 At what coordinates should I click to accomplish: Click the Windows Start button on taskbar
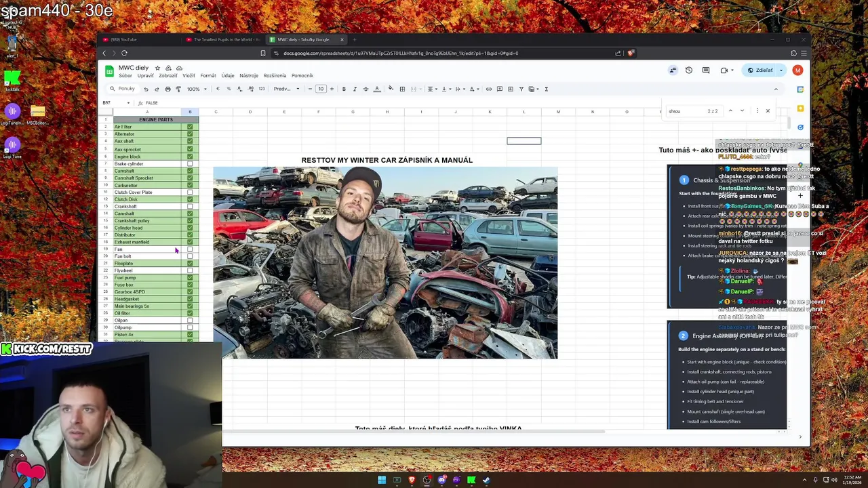(x=382, y=481)
